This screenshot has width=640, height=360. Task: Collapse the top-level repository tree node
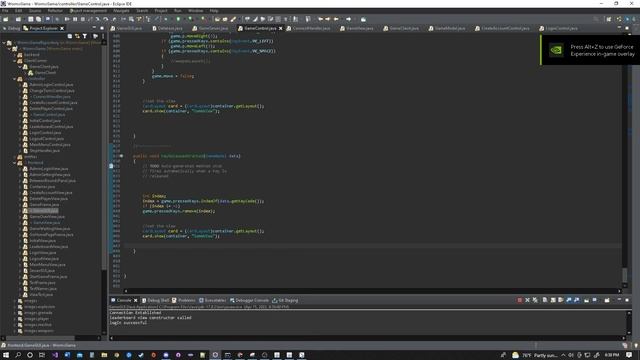(4, 42)
